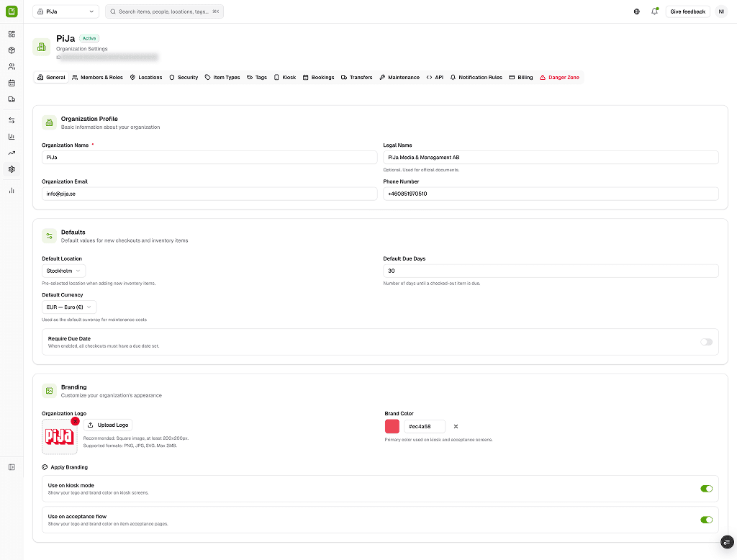Open the PiJa organization switcher dropdown
Image resolution: width=737 pixels, height=560 pixels.
tap(65, 12)
